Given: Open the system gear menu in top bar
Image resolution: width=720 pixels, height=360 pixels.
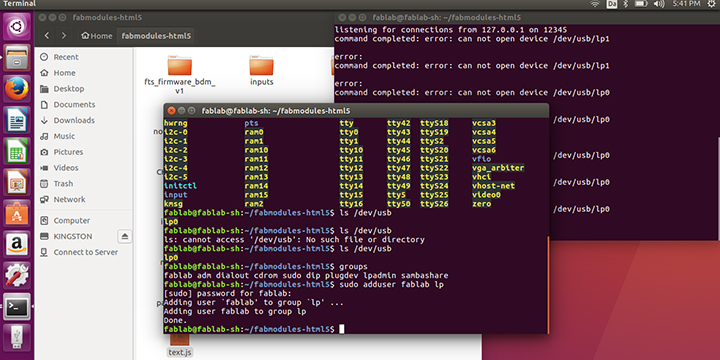Looking at the screenshot, I should tap(712, 4).
